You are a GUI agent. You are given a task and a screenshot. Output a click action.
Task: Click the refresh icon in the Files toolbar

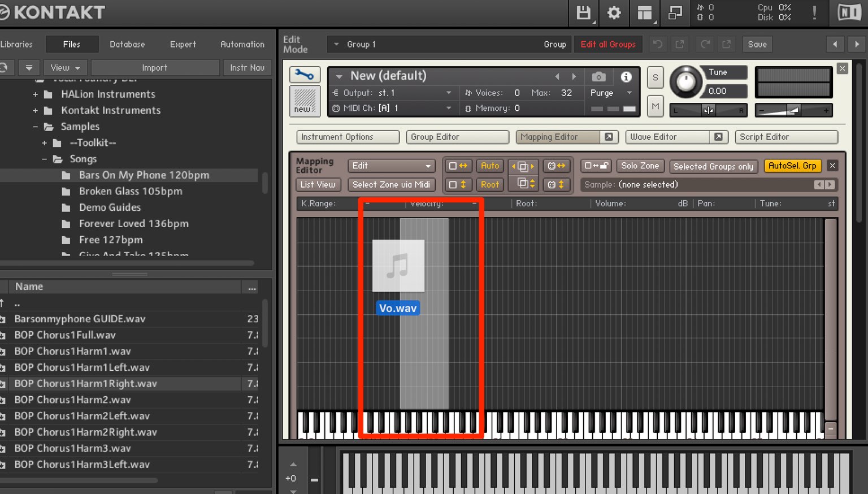coord(3,68)
